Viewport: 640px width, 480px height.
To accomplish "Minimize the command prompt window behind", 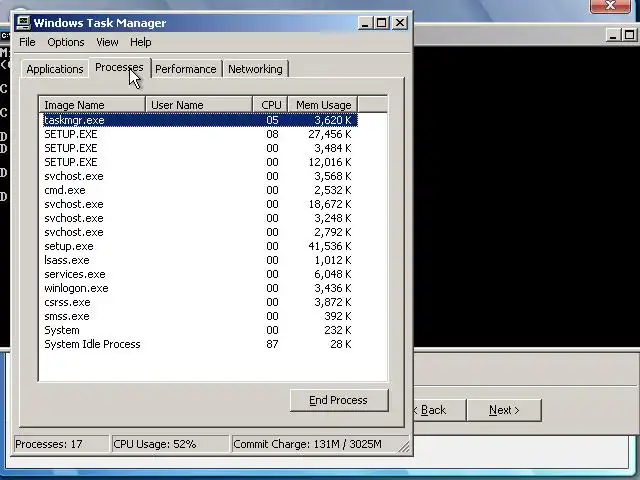I will pos(613,35).
